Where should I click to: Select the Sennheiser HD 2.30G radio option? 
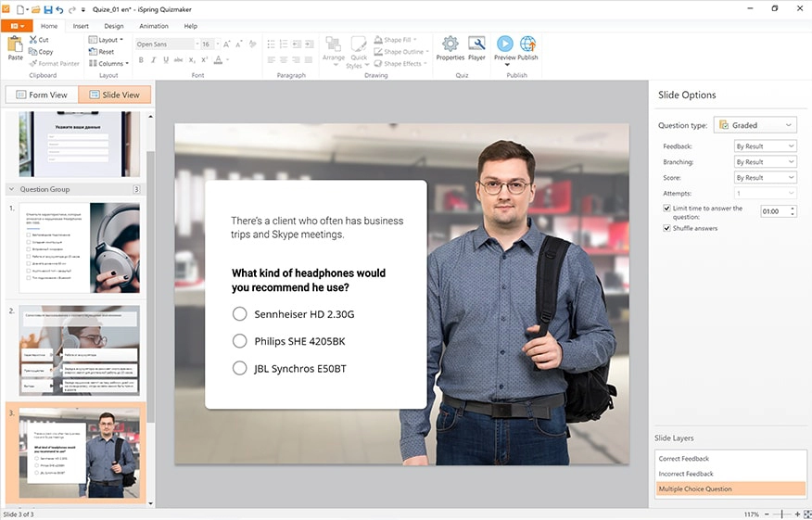(x=240, y=314)
